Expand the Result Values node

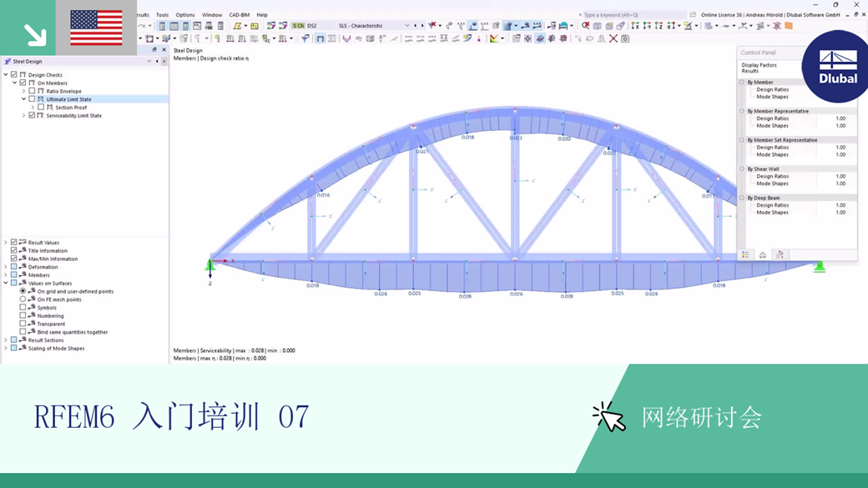[x=6, y=243]
